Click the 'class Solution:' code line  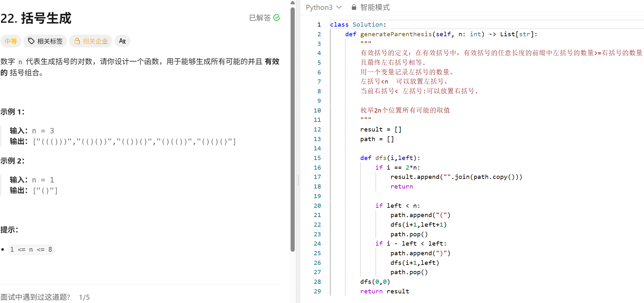[x=358, y=25]
